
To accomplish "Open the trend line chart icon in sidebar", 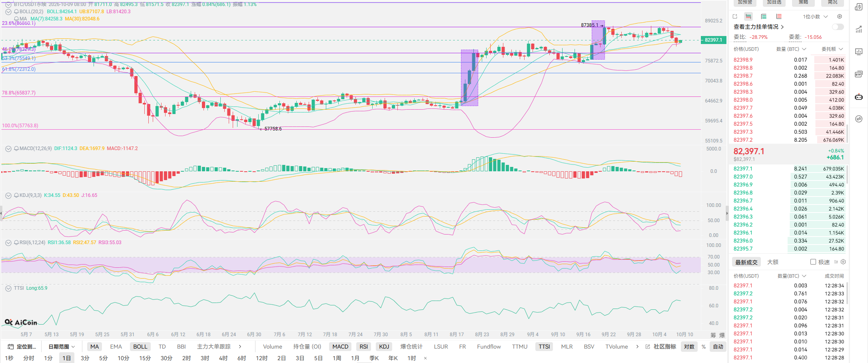I will 859,29.
